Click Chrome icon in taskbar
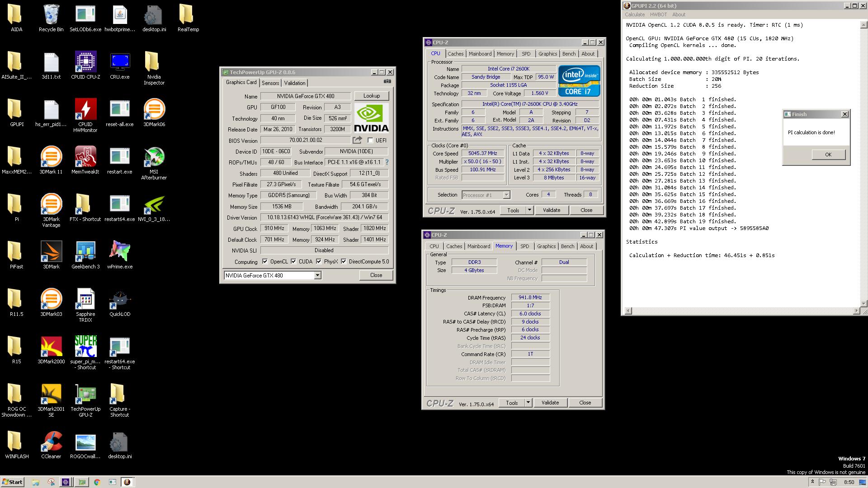This screenshot has width=868, height=488. point(96,482)
